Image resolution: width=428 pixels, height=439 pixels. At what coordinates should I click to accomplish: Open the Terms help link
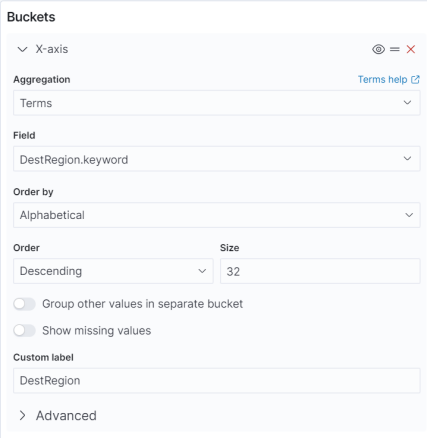click(382, 79)
